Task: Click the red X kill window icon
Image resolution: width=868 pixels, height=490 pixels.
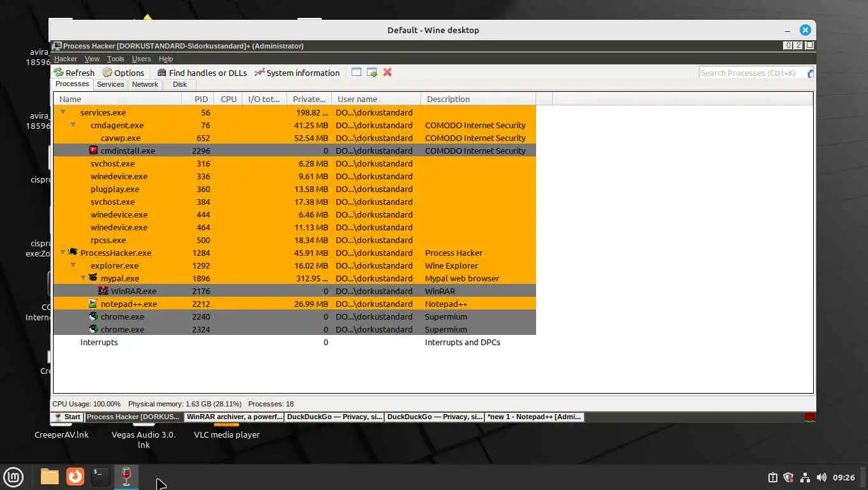Action: click(387, 72)
